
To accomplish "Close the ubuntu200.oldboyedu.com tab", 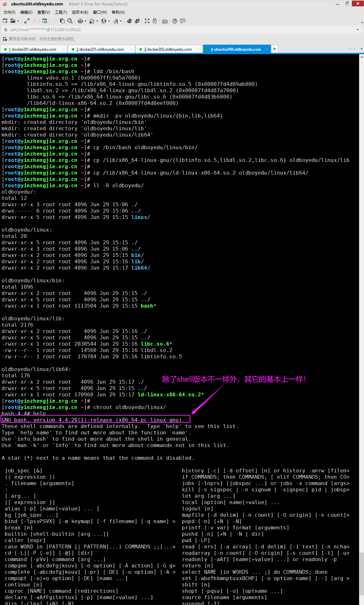I will pos(267,49).
